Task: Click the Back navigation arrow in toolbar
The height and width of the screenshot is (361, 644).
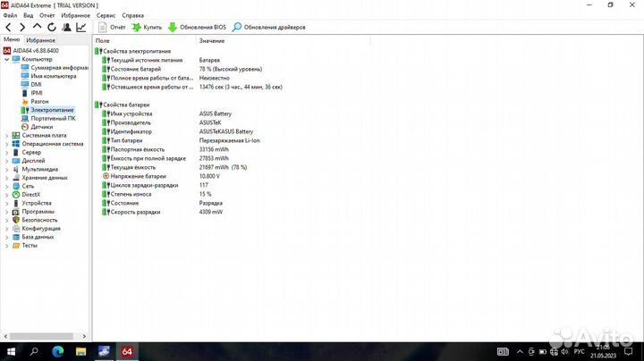Action: coord(8,28)
